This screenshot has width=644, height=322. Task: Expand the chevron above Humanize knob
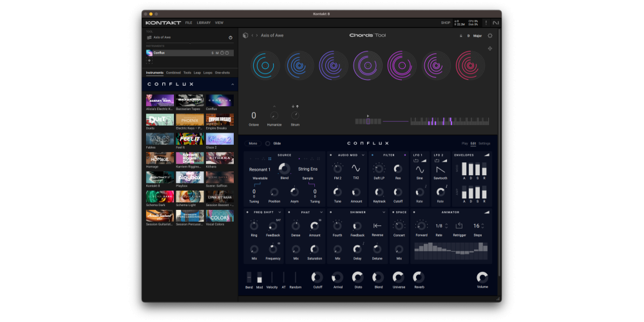[274, 106]
